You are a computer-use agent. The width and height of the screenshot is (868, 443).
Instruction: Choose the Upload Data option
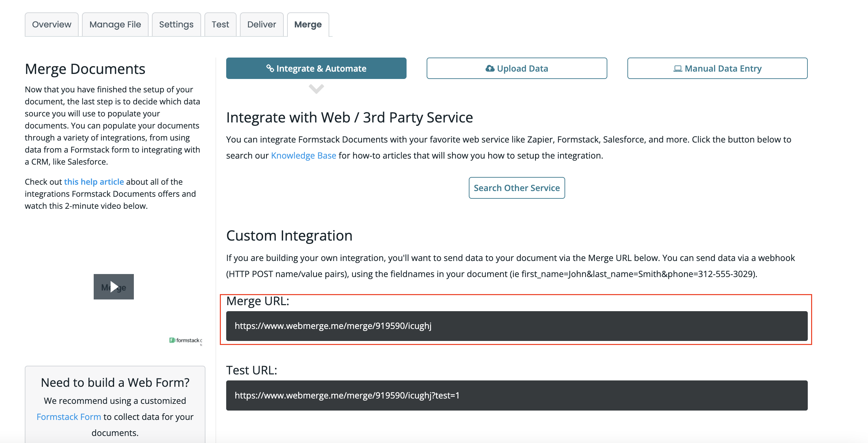[517, 68]
